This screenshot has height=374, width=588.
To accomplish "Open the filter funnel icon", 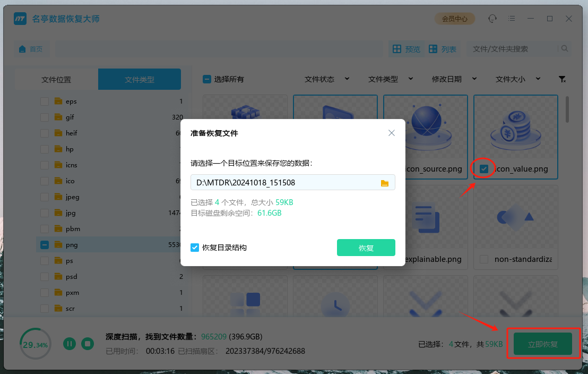I will tap(563, 79).
